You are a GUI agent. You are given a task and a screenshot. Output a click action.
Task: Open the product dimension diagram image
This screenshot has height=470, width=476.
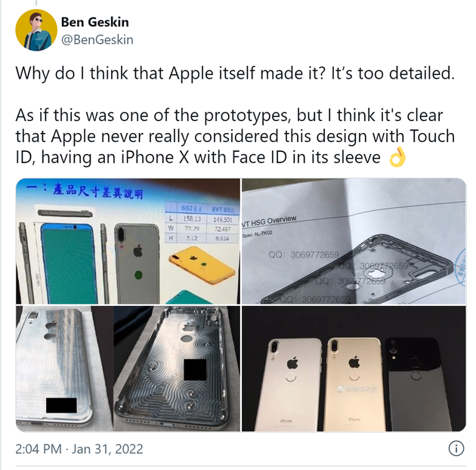128,241
